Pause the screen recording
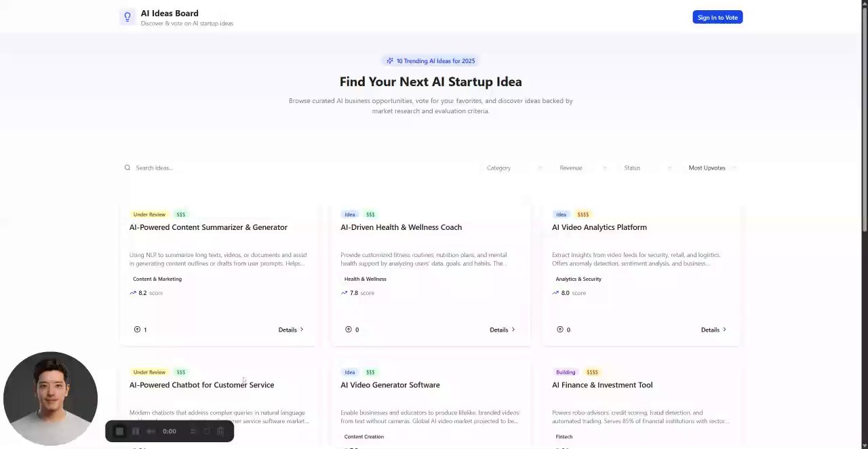Screen dimensions: 868x449 point(136,431)
